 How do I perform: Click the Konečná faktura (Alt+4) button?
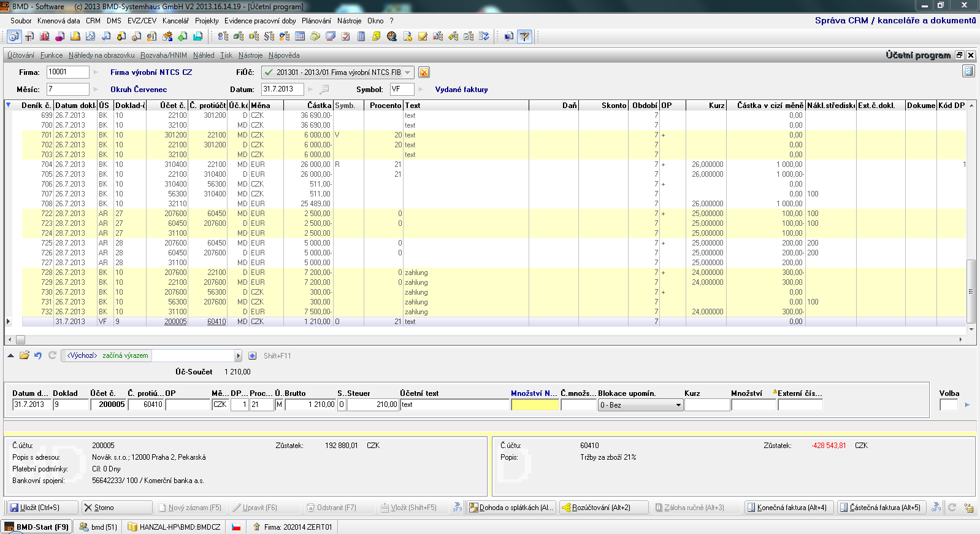(x=789, y=508)
